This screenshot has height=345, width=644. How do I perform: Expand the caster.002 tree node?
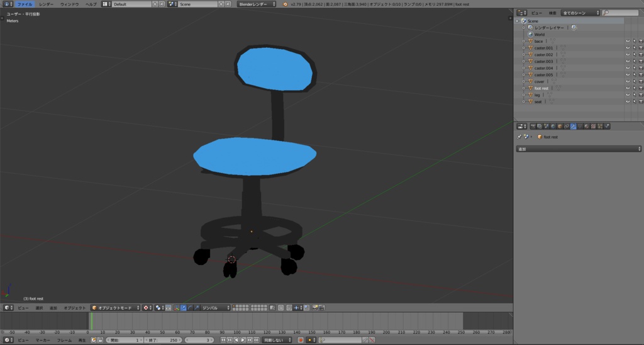click(524, 55)
